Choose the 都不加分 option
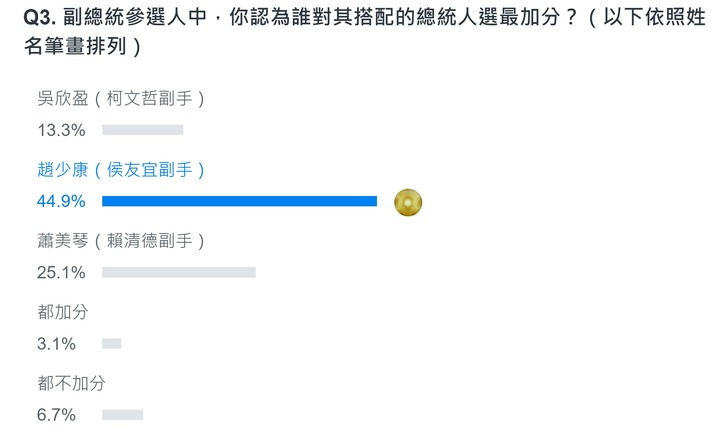 pyautogui.click(x=71, y=383)
